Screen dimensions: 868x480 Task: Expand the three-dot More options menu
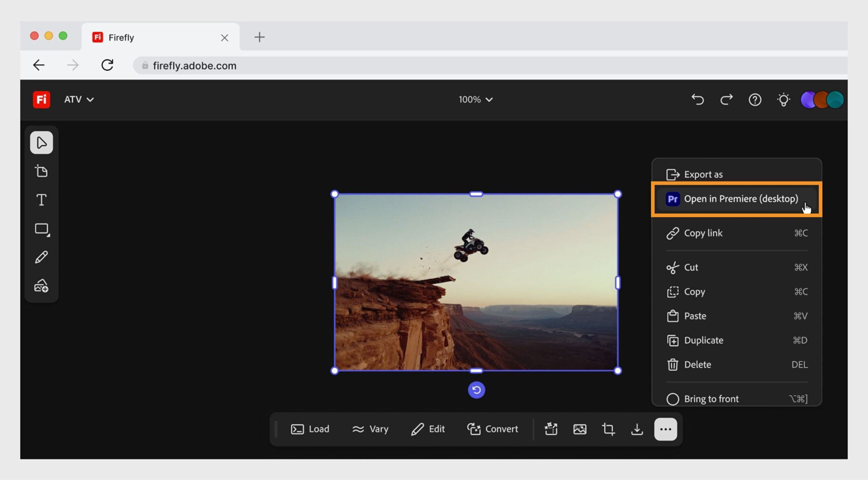(665, 429)
